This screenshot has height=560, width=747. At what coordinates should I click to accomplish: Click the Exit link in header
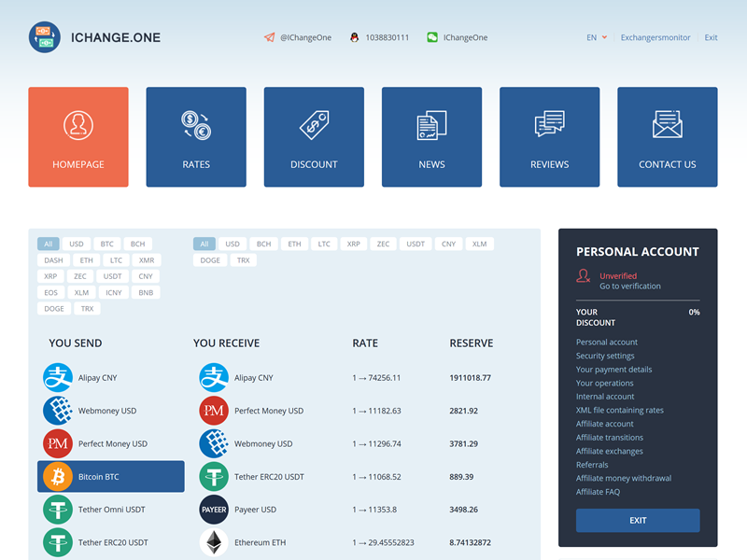tap(711, 37)
